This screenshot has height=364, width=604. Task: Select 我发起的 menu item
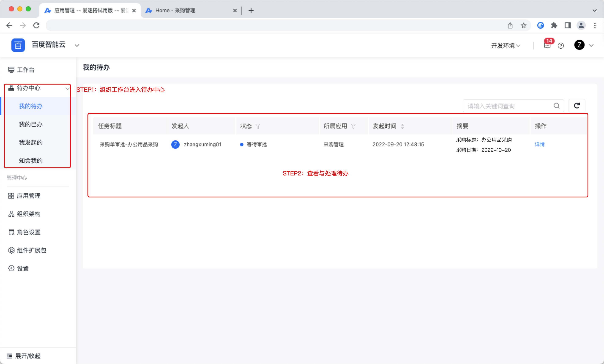pyautogui.click(x=31, y=142)
